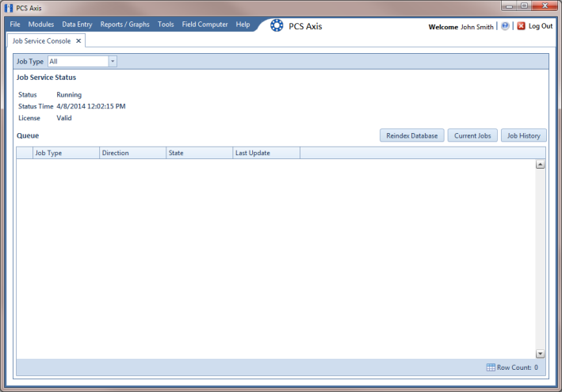The width and height of the screenshot is (562, 392).
Task: Click the Log Out link
Action: (541, 26)
